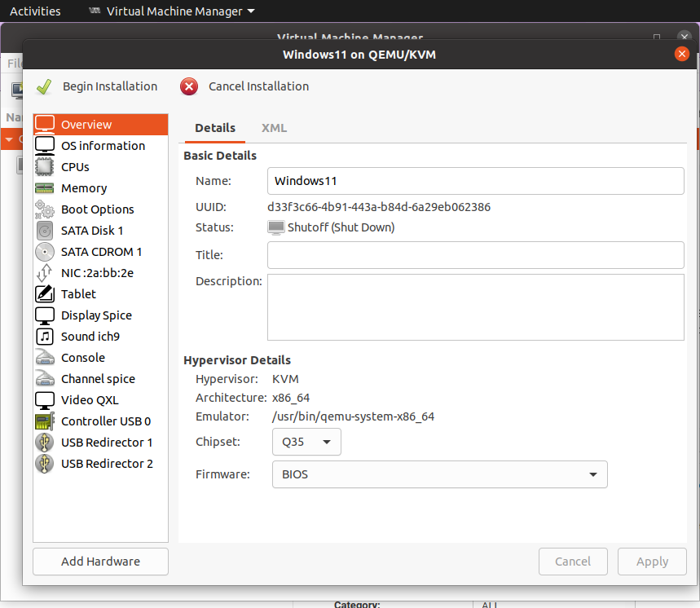Open OS information via its monitor icon
Screen dimensions: 700x608
[x=45, y=146]
